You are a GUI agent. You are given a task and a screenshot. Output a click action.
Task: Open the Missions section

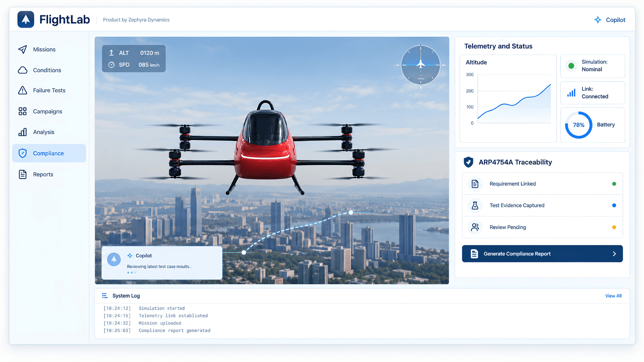pyautogui.click(x=49, y=49)
